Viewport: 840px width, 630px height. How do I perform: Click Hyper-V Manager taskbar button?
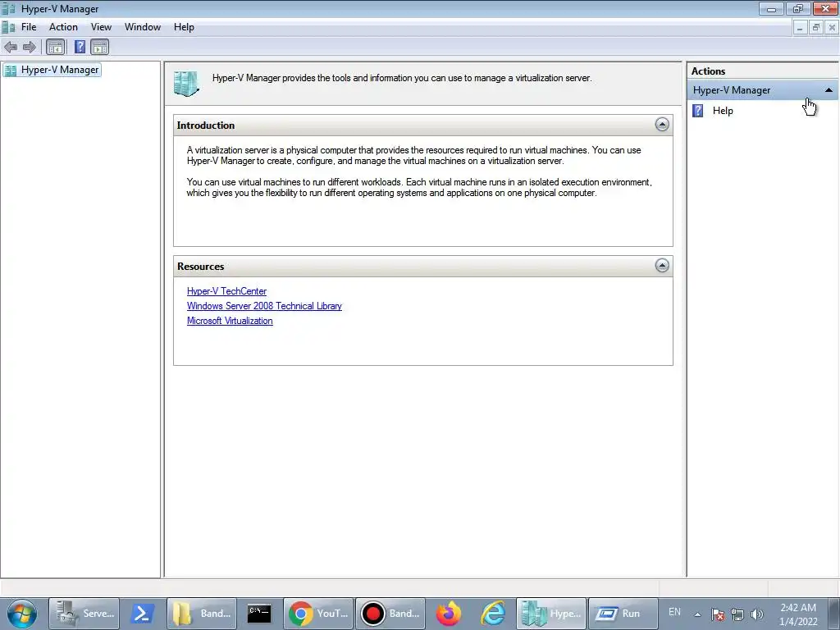[551, 614]
